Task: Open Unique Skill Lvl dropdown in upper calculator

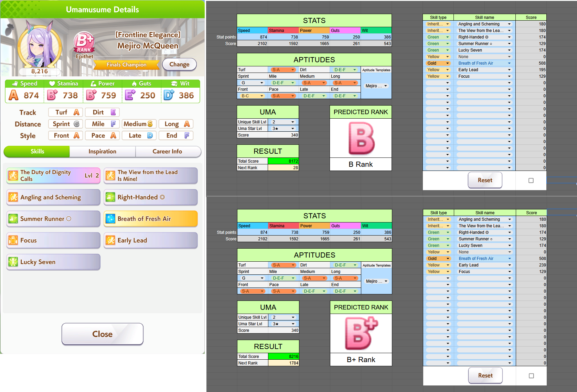Action: point(283,122)
